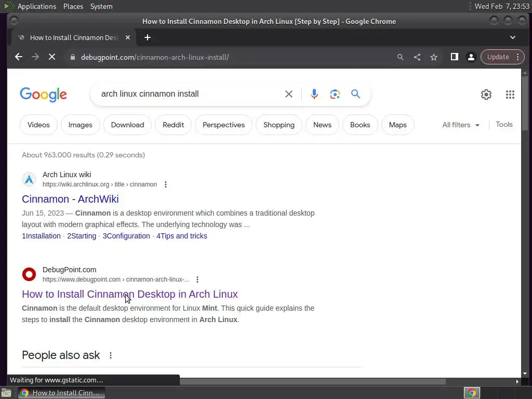The image size is (532, 399).
Task: Close the Cinnamon Desktop tab
Action: tap(128, 37)
